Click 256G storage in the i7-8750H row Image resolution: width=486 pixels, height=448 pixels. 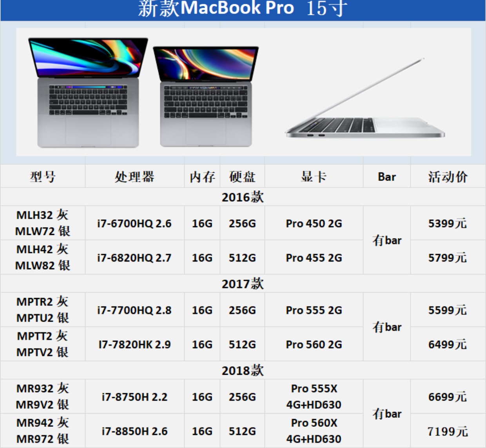coord(242,397)
